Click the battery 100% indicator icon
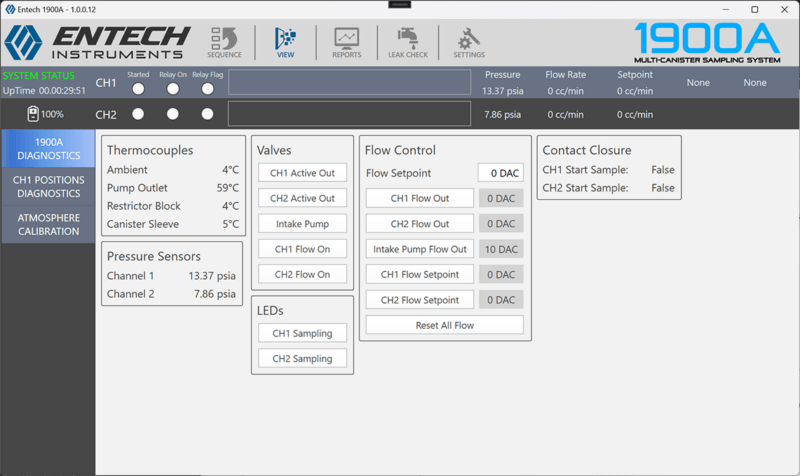Viewport: 800px width, 476px height. pos(33,114)
